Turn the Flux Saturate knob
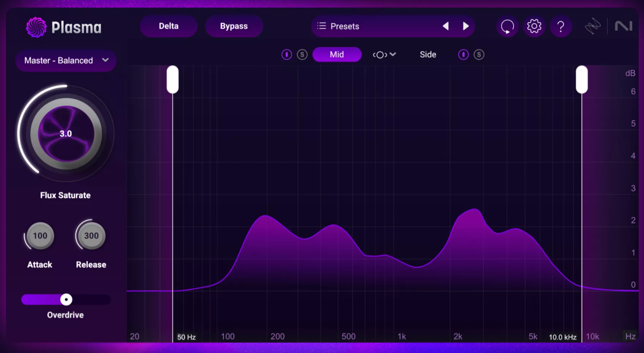 pyautogui.click(x=65, y=133)
